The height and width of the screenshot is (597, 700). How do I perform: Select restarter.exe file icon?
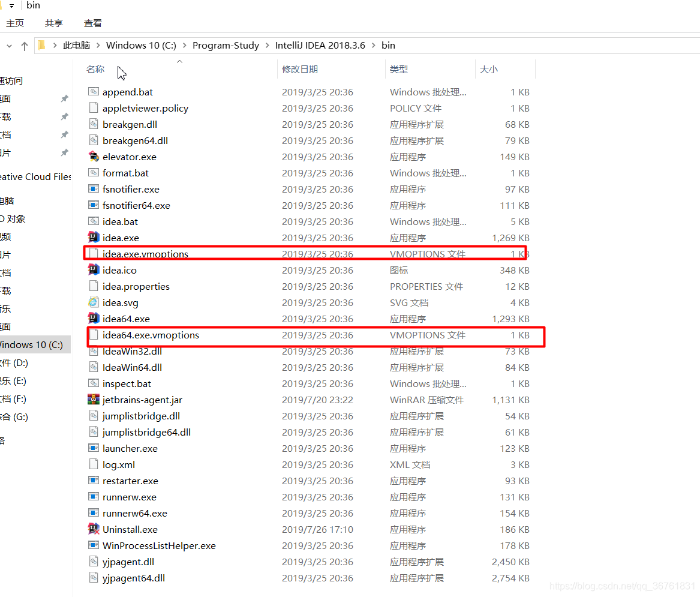point(94,481)
